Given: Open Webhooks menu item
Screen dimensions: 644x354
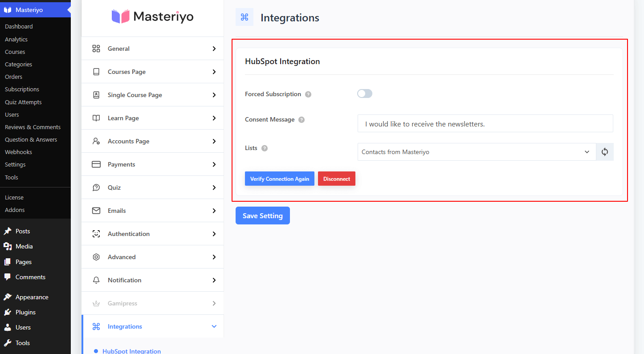Looking at the screenshot, I should tap(18, 152).
